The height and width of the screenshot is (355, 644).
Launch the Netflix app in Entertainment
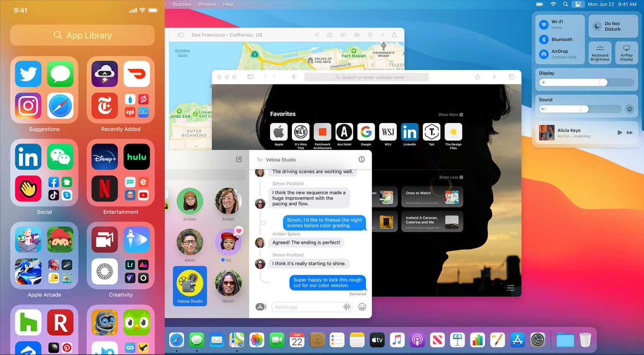(105, 188)
